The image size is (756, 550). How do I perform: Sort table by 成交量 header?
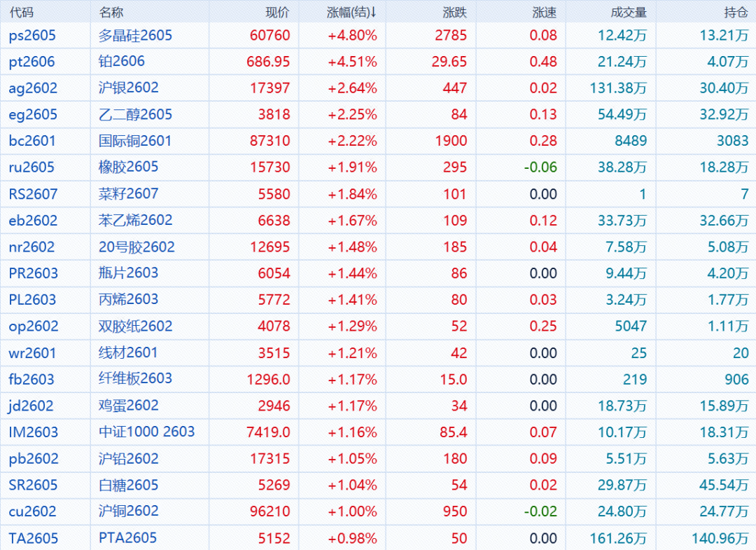point(628,12)
